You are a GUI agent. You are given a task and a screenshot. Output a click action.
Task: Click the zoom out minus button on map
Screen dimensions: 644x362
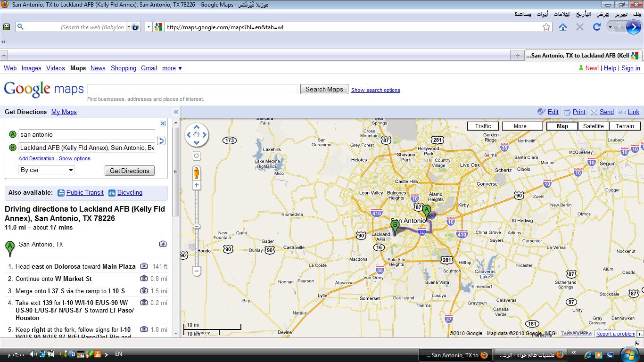197,271
